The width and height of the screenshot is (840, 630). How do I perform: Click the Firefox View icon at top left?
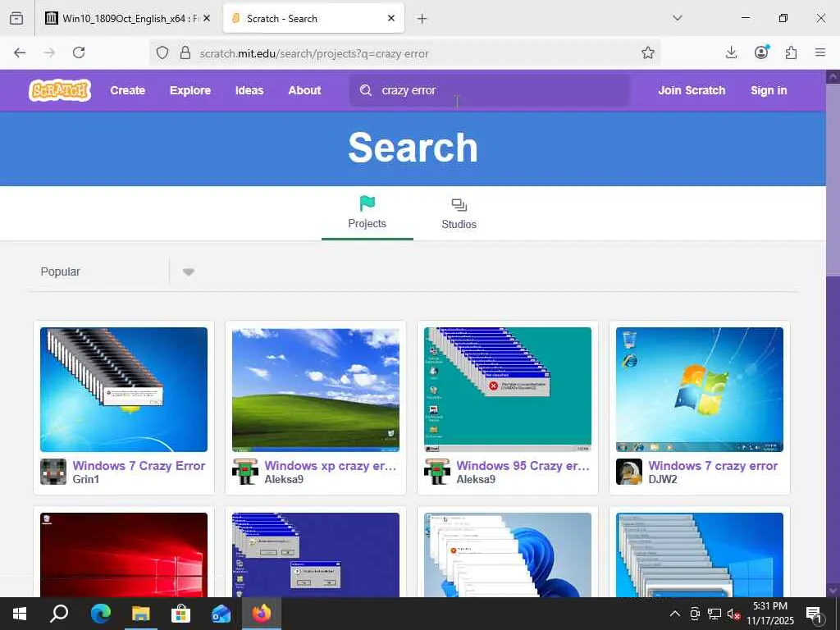pos(16,18)
